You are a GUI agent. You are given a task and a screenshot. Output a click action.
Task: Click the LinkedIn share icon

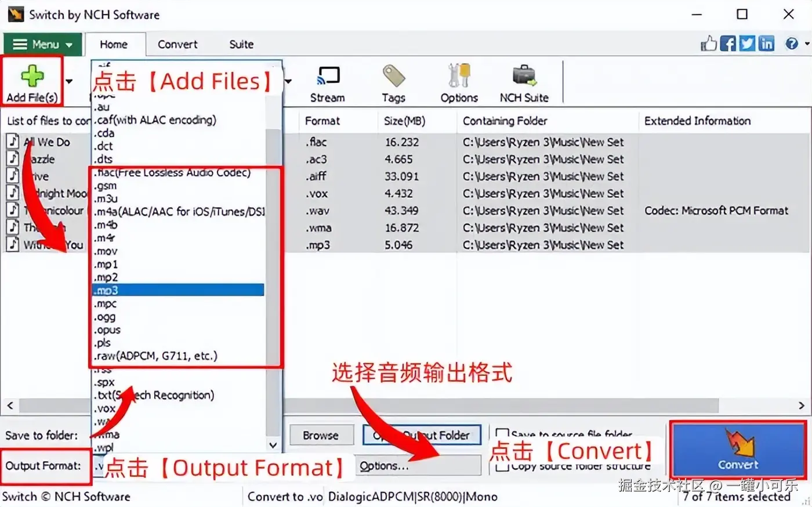coord(766,44)
